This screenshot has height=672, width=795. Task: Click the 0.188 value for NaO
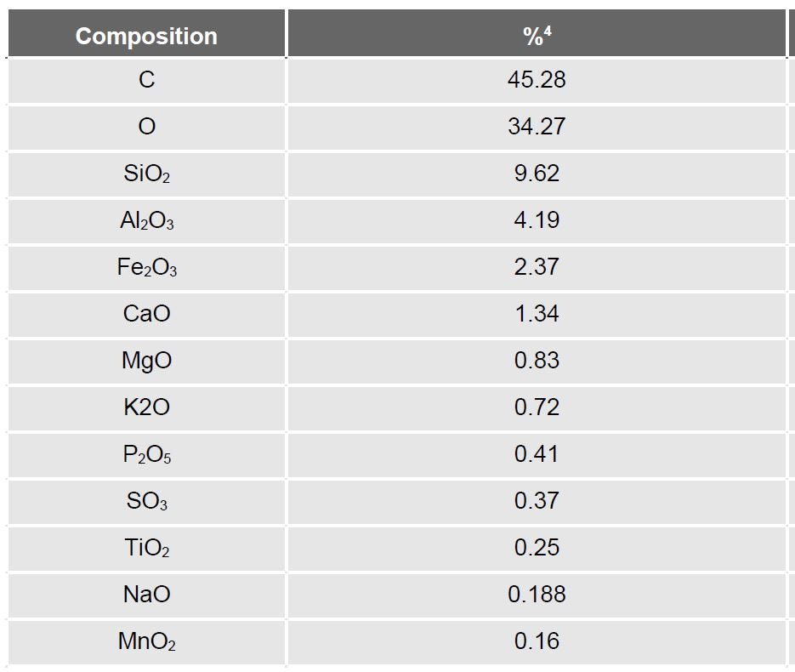pyautogui.click(x=537, y=595)
